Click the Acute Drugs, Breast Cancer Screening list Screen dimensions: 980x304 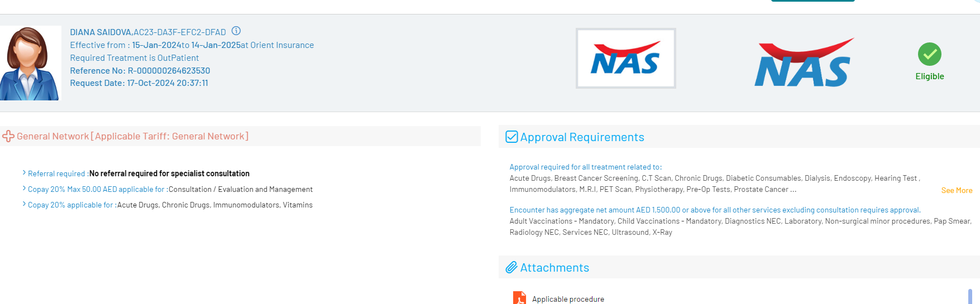point(715,184)
